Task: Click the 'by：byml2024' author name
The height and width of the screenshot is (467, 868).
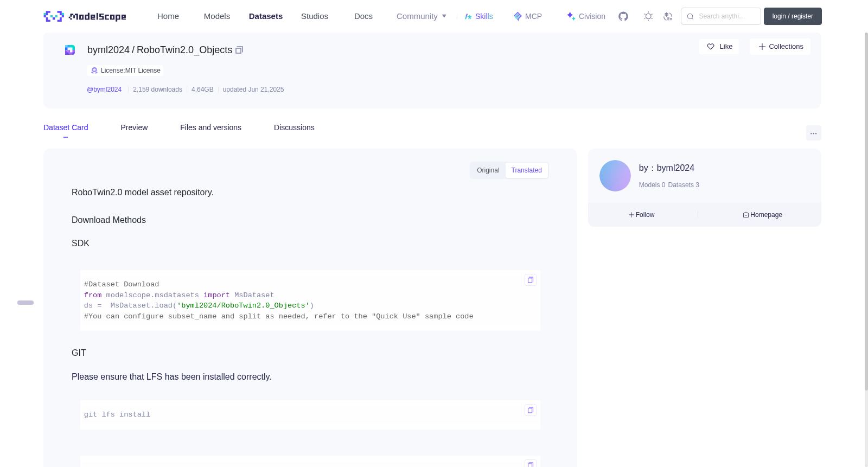Action: [667, 168]
